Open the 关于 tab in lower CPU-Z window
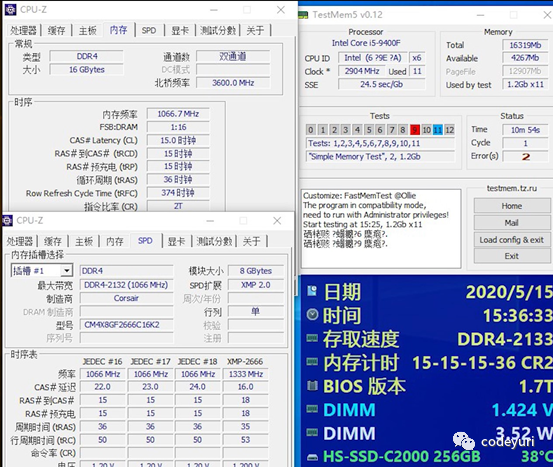 [251, 242]
